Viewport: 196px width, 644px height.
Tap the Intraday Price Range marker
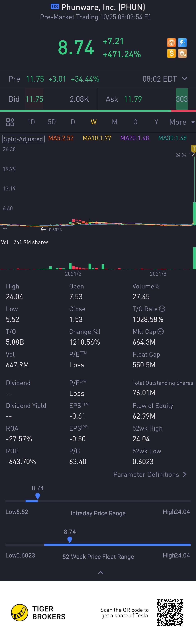pyautogui.click(x=38, y=496)
